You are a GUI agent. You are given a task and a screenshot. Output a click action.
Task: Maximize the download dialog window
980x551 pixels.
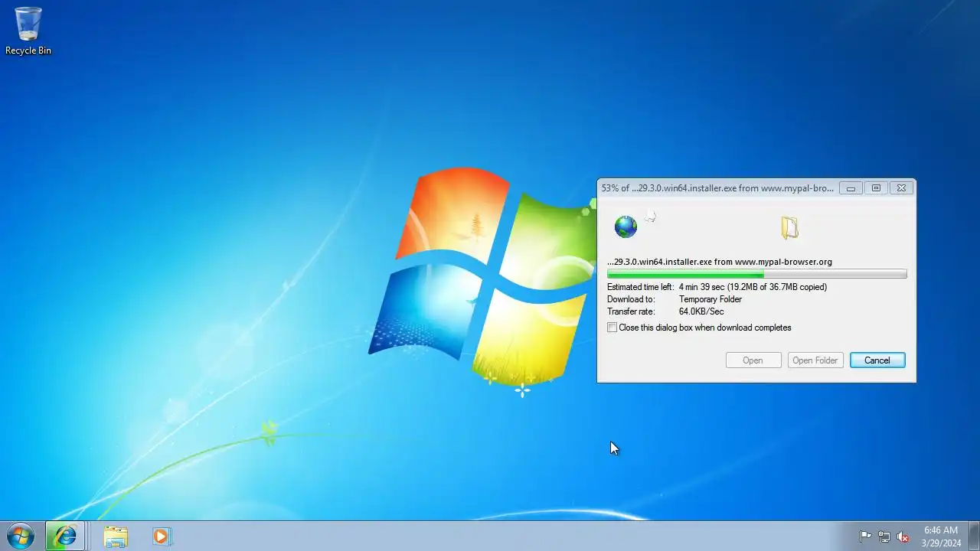(x=876, y=188)
